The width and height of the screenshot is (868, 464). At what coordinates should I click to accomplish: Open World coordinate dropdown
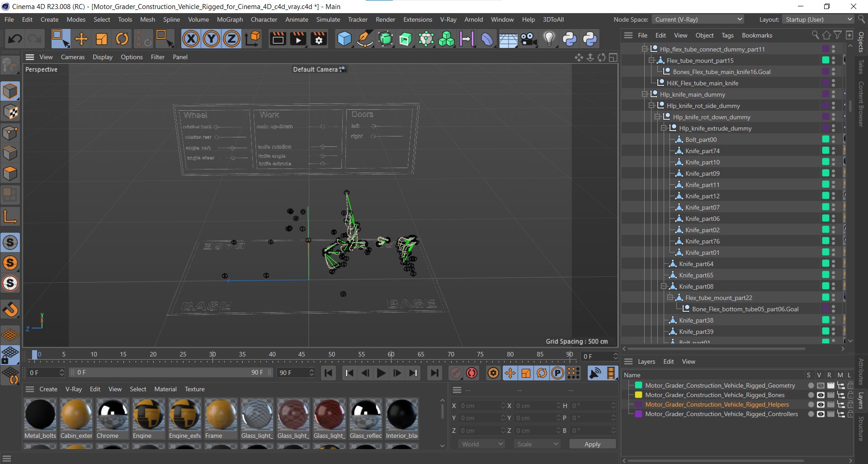(x=482, y=444)
